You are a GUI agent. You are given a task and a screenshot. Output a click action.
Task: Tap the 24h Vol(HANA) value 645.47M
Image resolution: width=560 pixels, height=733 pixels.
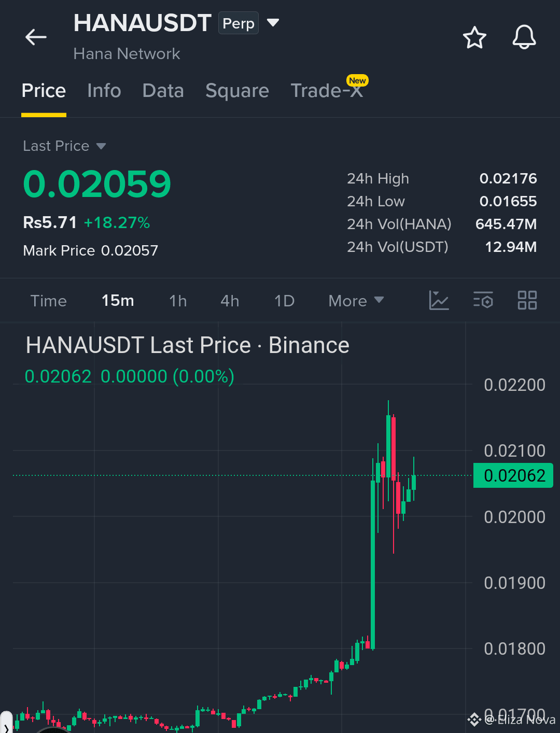click(506, 224)
